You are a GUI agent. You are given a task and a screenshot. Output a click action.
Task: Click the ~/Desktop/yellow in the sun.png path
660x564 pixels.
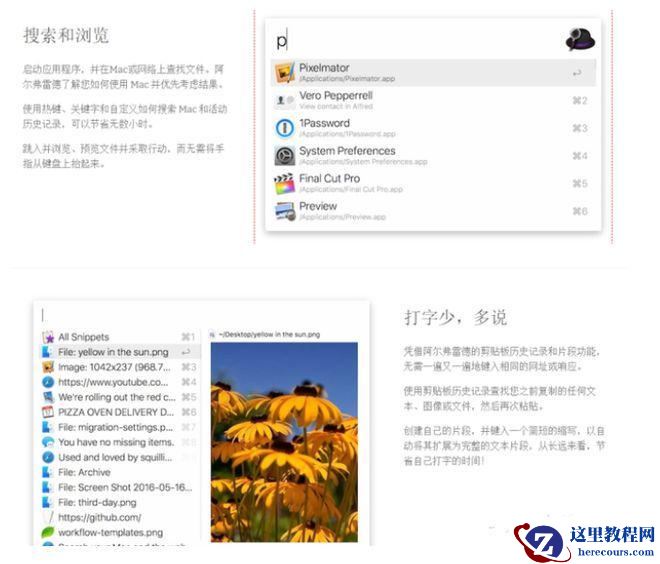[x=269, y=335]
